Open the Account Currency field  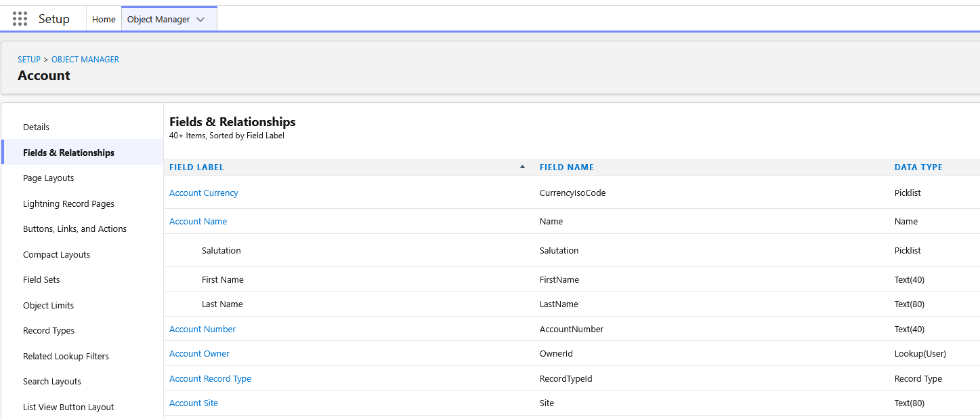204,193
